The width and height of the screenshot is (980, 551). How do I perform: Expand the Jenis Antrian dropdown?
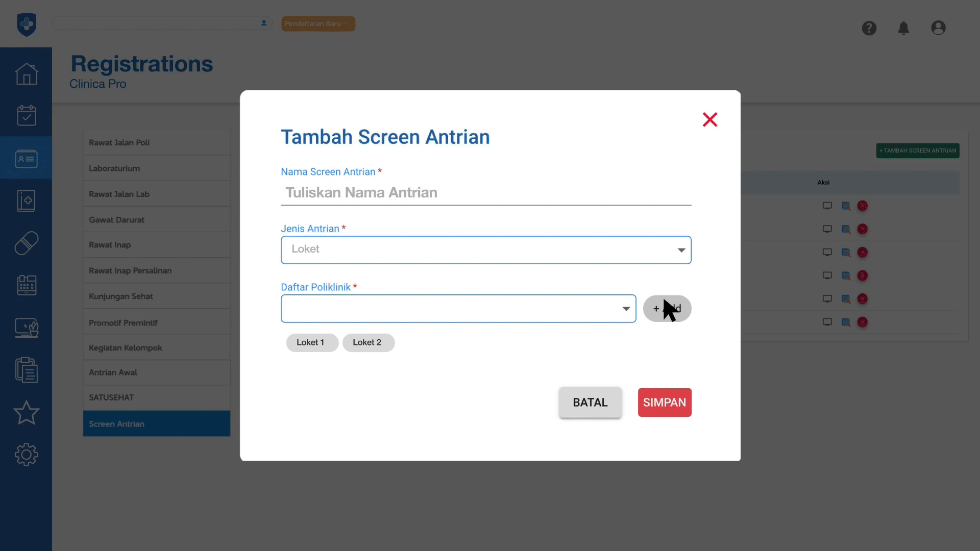[486, 250]
